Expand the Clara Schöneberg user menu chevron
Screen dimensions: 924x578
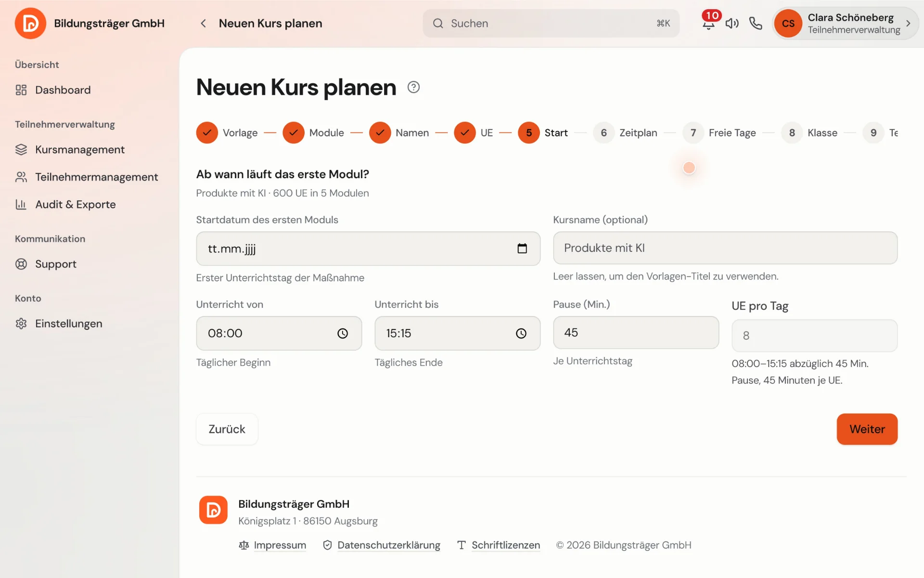[x=908, y=23]
